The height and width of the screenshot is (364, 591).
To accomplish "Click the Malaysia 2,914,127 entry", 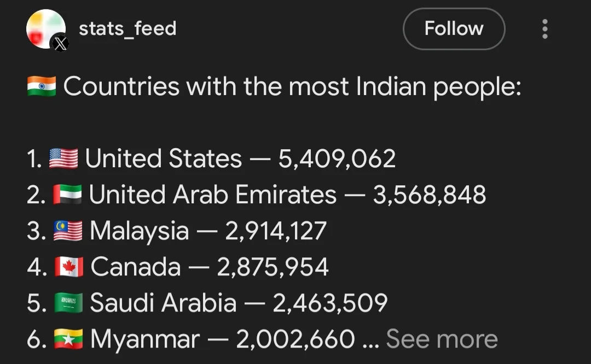I will click(x=208, y=231).
